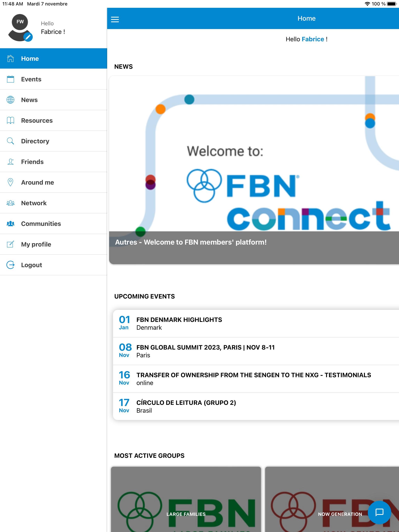Click the people outline icon beside Network
Image resolution: width=399 pixels, height=532 pixels.
[x=10, y=203]
